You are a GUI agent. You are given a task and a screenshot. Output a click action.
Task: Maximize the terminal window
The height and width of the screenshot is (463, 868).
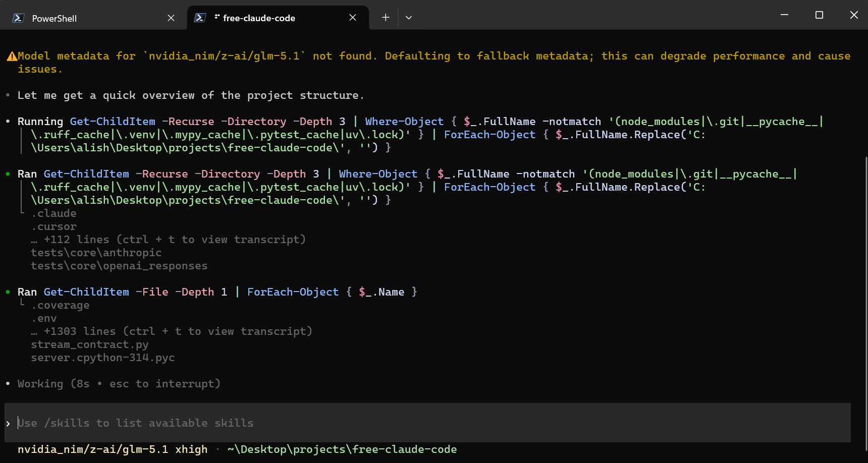[x=819, y=15]
